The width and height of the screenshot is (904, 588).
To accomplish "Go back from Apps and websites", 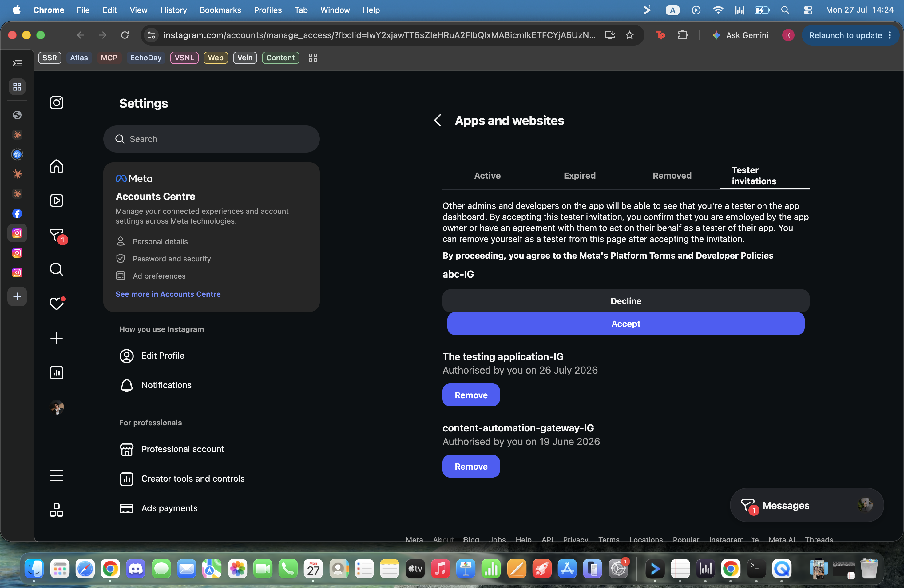I will coord(438,121).
